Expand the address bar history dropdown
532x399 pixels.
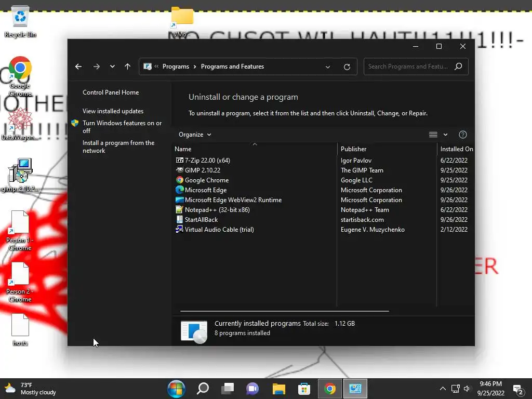coord(328,67)
